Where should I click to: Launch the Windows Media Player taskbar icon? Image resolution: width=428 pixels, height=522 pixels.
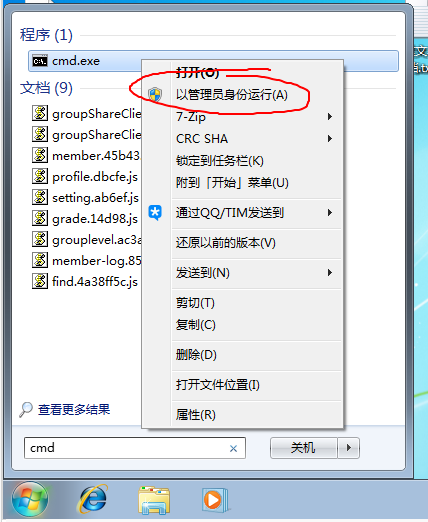click(x=214, y=500)
